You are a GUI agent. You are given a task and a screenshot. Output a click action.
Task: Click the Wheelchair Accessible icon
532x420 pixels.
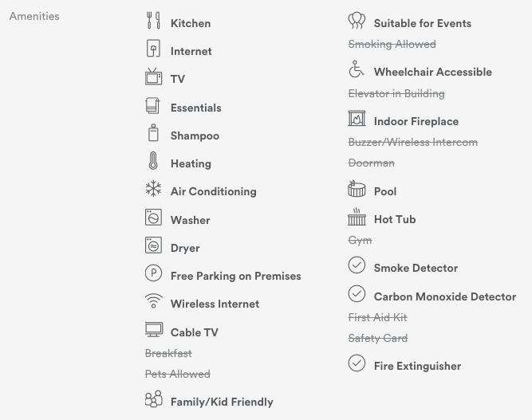tap(357, 70)
